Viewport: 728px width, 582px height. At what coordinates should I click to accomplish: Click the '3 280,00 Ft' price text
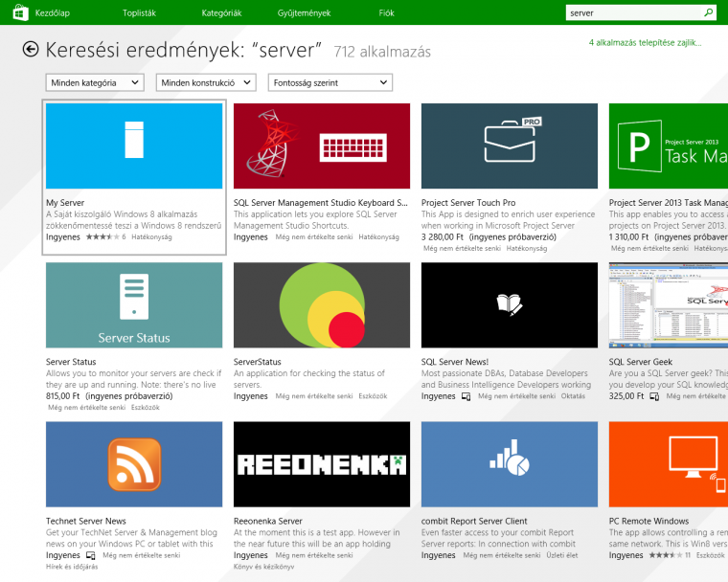[x=443, y=237]
